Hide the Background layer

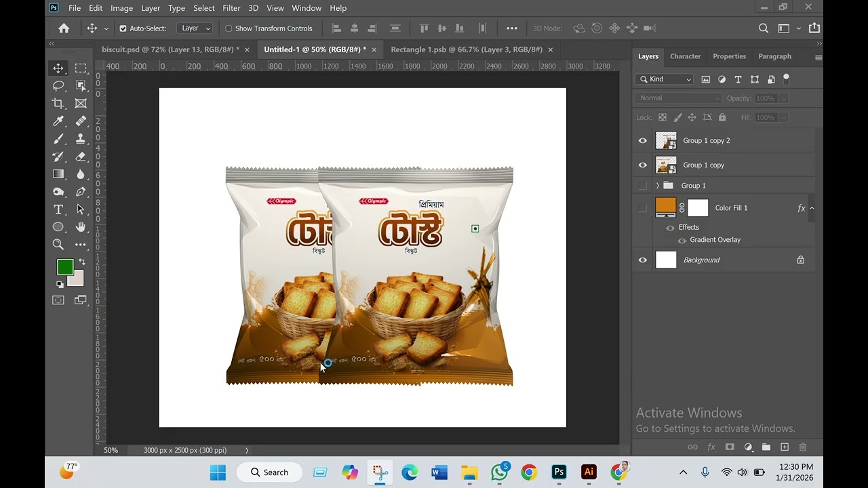point(643,260)
